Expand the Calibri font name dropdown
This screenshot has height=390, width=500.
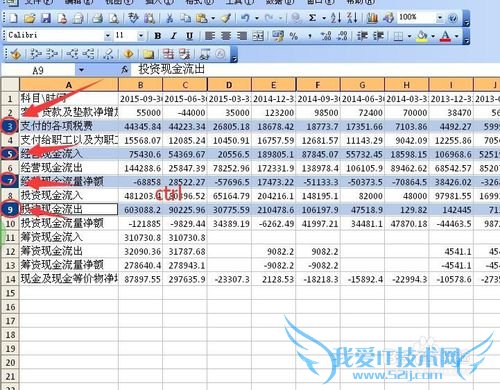tap(107, 36)
